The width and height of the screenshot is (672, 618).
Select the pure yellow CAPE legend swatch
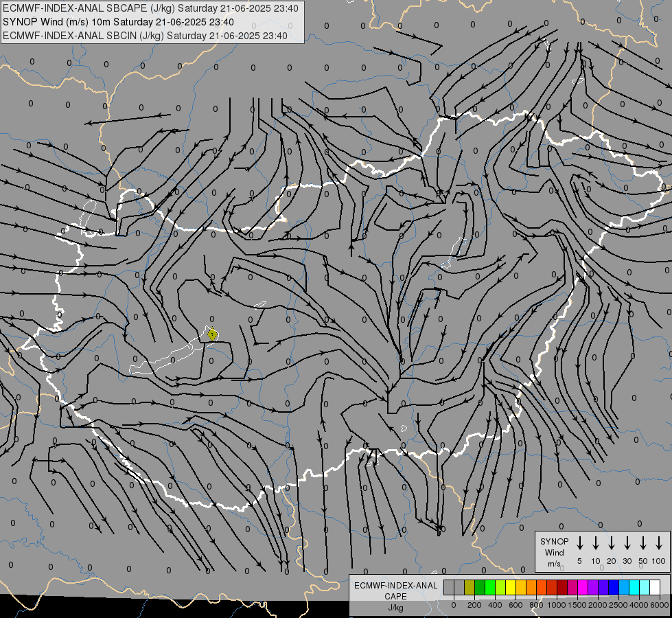coord(511,588)
